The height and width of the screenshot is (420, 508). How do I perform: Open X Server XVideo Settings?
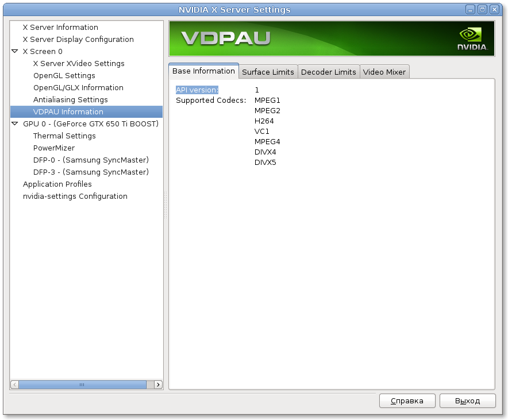[x=79, y=63]
